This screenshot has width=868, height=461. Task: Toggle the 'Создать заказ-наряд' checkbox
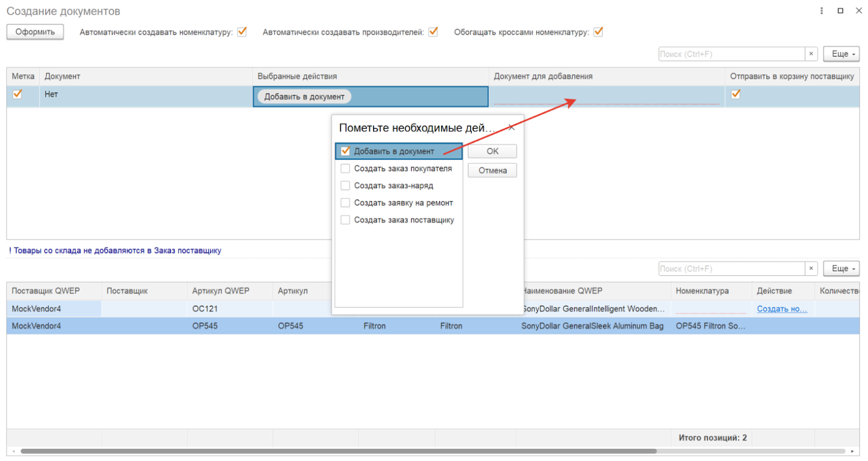[345, 186]
